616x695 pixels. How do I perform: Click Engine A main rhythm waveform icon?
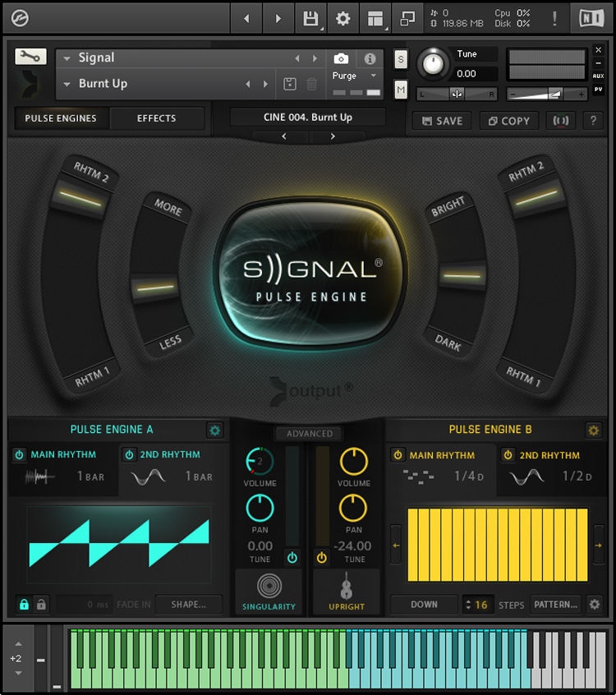pos(40,477)
